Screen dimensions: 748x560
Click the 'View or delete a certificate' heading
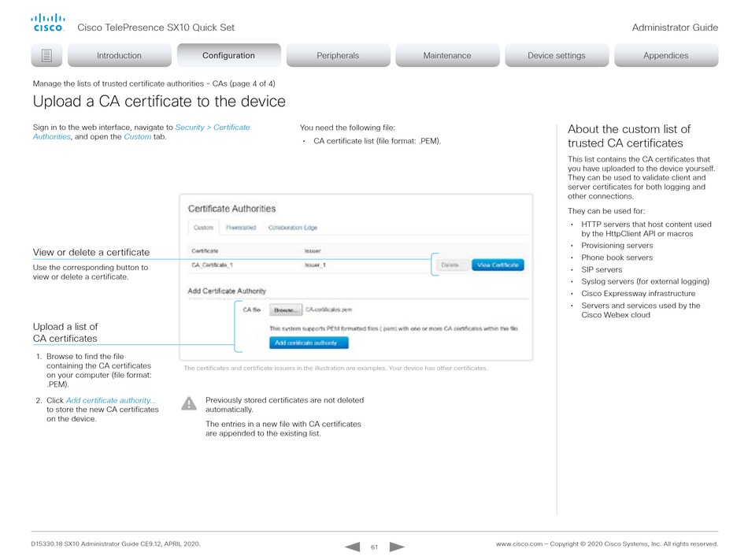(91, 252)
